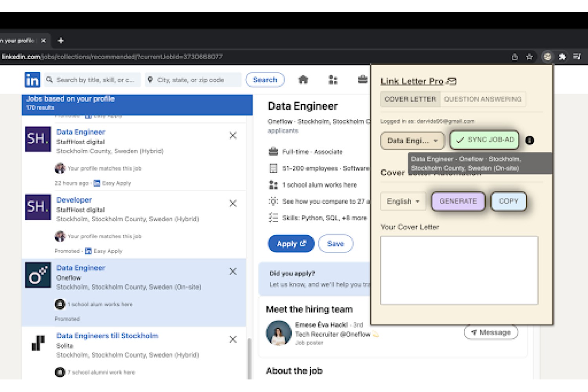
Task: Click the LinkedIn logo icon
Action: coord(32,80)
